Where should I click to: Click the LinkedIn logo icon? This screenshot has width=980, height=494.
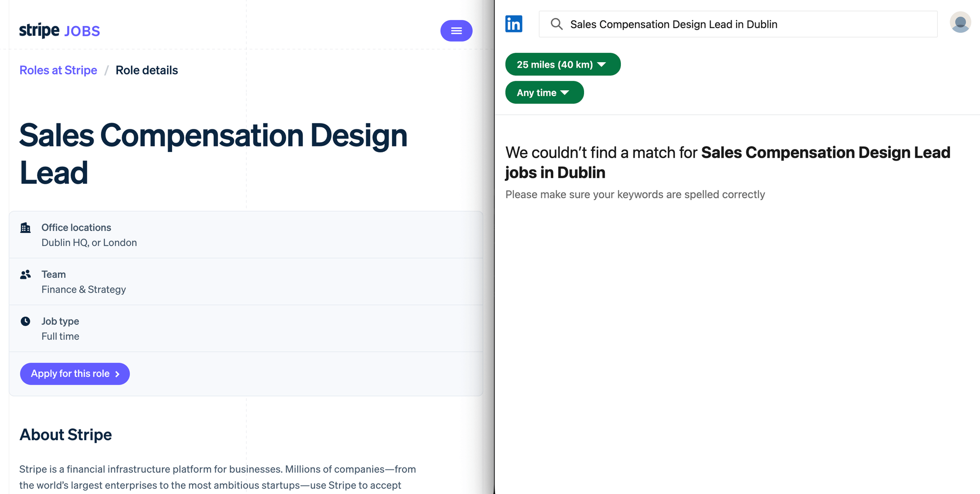click(514, 24)
